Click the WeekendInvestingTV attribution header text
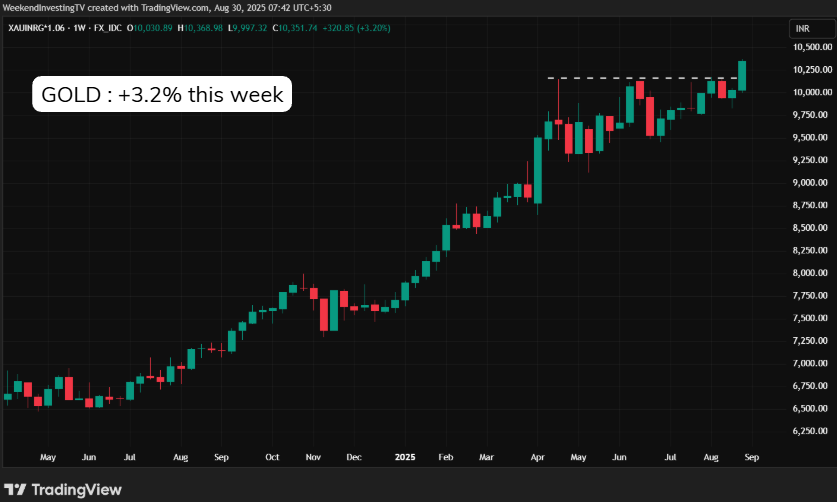 (x=167, y=8)
